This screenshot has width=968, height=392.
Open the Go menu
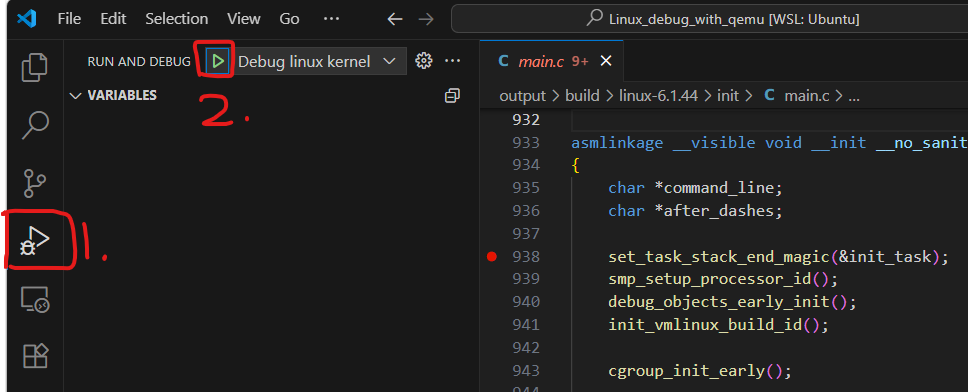pyautogui.click(x=290, y=19)
